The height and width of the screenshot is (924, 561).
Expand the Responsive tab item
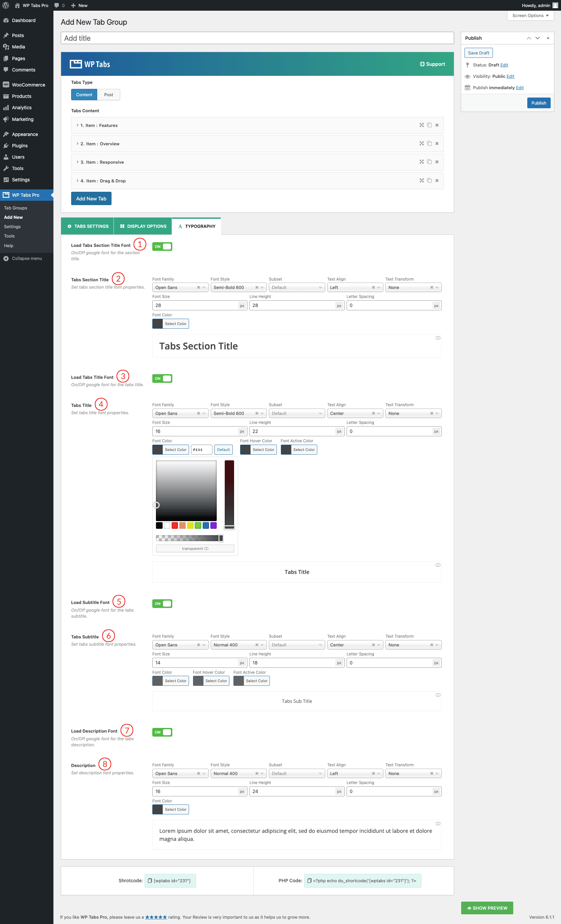pyautogui.click(x=102, y=162)
